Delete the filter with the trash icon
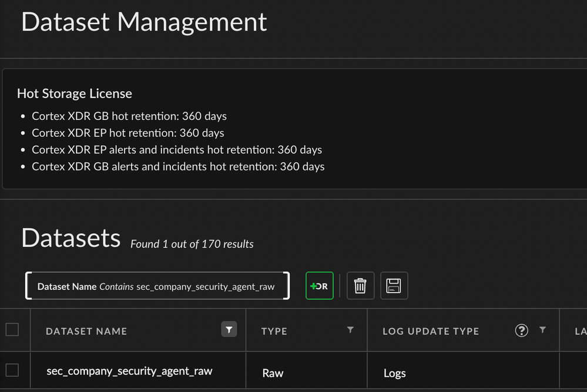 360,286
